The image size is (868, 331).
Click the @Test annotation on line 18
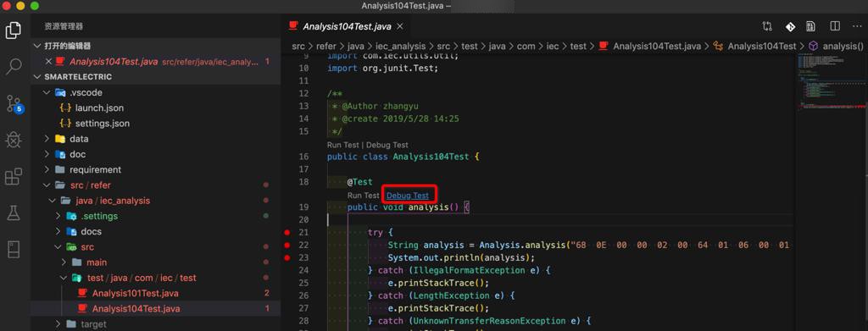tap(359, 182)
